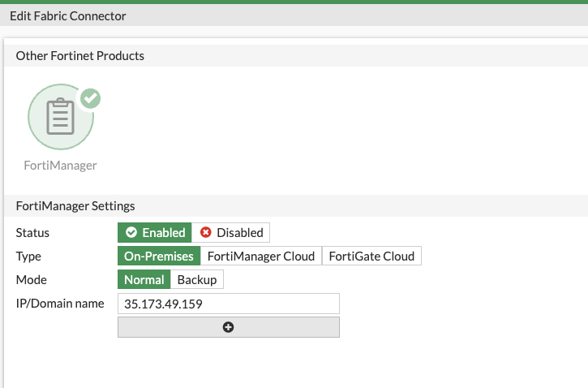Viewport: 588px width, 388px height.
Task: Set Mode to Normal
Action: point(144,279)
